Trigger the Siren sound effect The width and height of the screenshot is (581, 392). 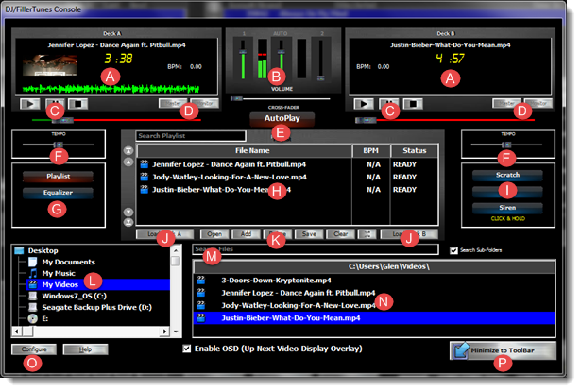[x=507, y=208]
